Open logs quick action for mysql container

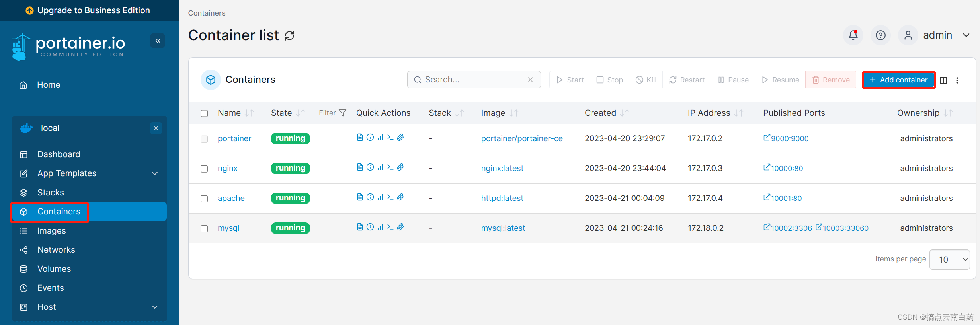360,227
